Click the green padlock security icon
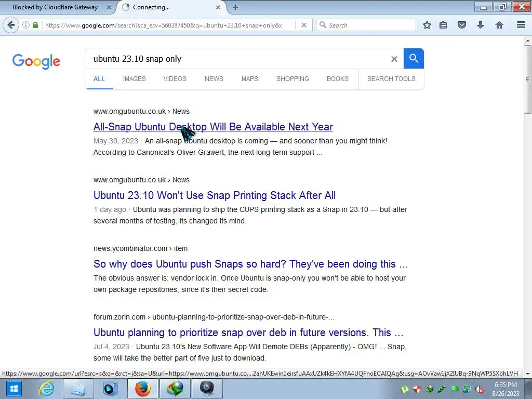Screen dimensions: 532x399 pos(35,25)
